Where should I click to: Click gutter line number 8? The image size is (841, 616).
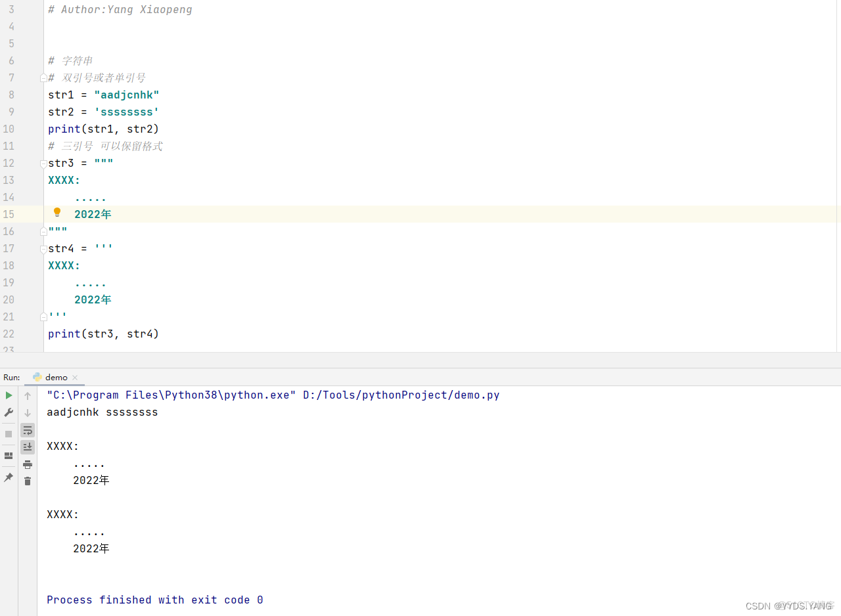(x=11, y=95)
